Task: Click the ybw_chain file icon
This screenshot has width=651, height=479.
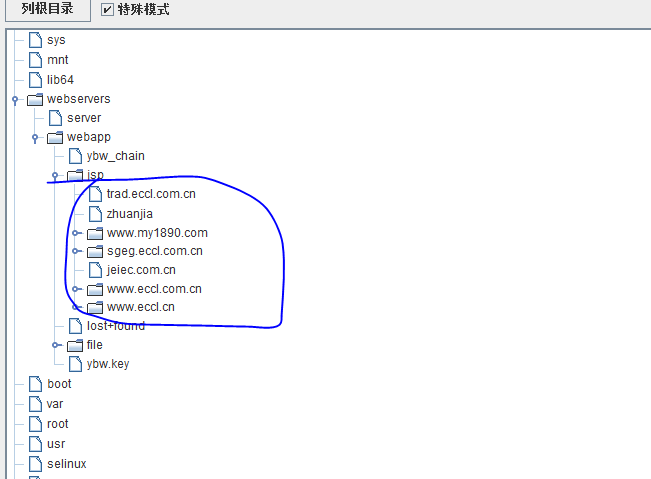Action: [75, 156]
